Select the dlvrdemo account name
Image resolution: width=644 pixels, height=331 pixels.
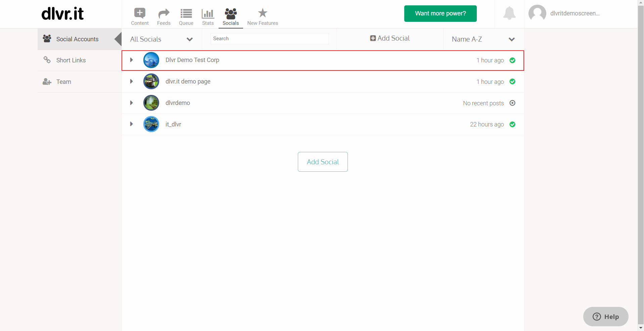pyautogui.click(x=178, y=103)
